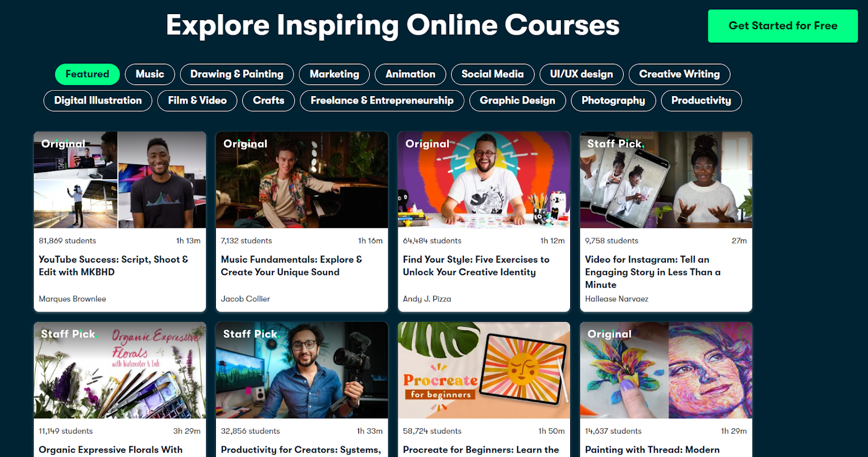Click the 1h 33m duration label

(369, 431)
